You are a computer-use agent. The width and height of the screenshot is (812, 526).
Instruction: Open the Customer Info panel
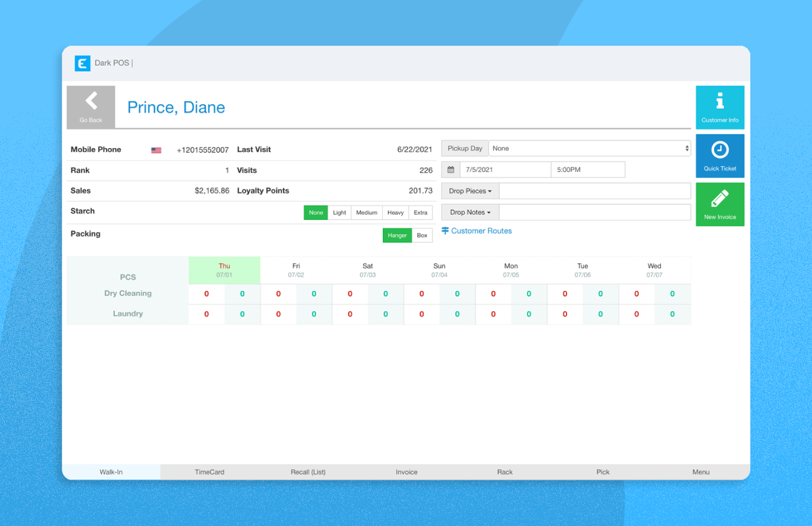(720, 107)
